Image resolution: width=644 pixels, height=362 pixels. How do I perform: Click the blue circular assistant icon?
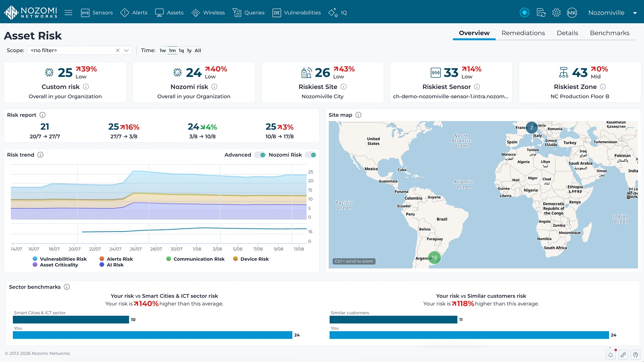click(x=525, y=13)
